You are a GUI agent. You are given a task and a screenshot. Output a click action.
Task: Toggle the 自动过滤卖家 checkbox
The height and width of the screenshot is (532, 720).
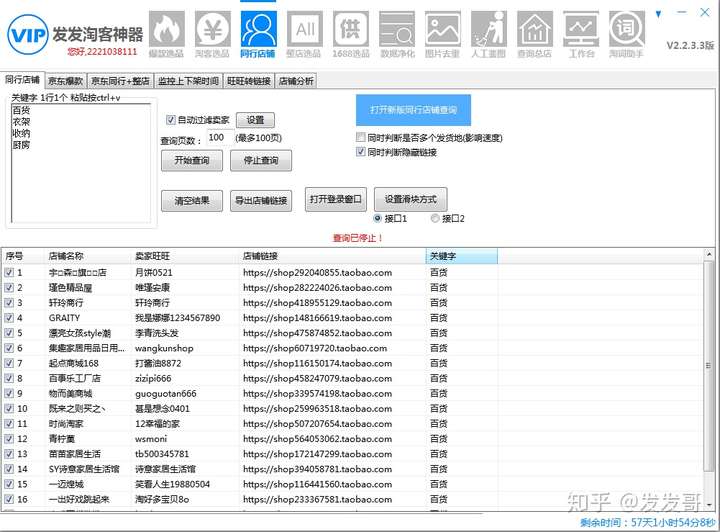170,120
